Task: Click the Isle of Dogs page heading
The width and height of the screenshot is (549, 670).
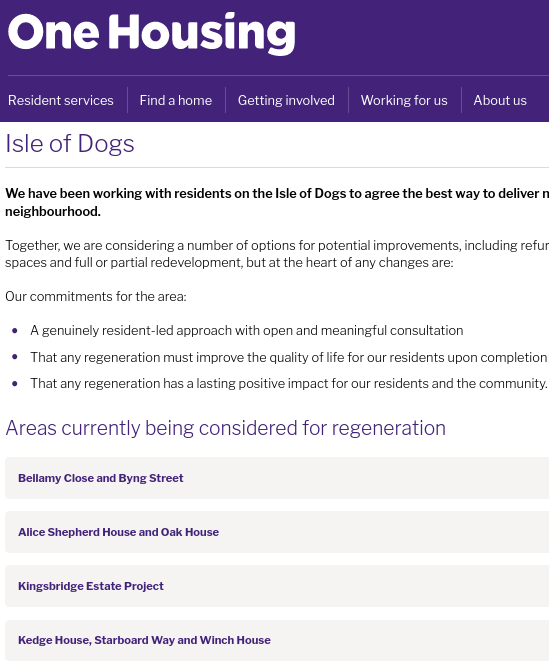Action: pyautogui.click(x=70, y=144)
